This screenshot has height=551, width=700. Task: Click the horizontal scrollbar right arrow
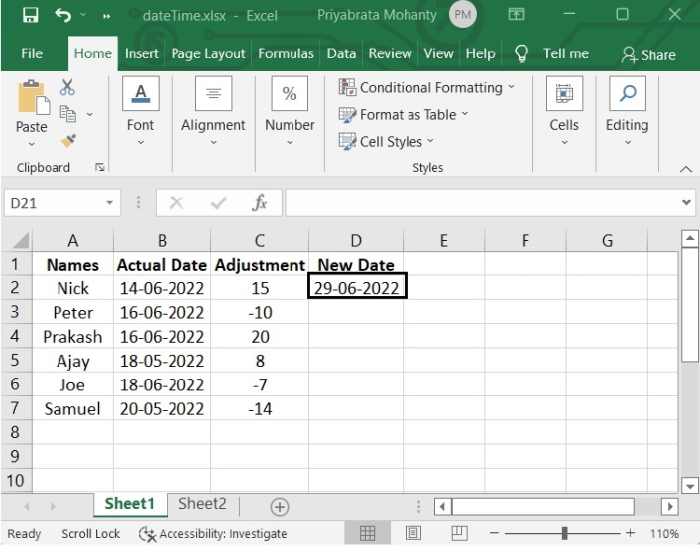[670, 507]
